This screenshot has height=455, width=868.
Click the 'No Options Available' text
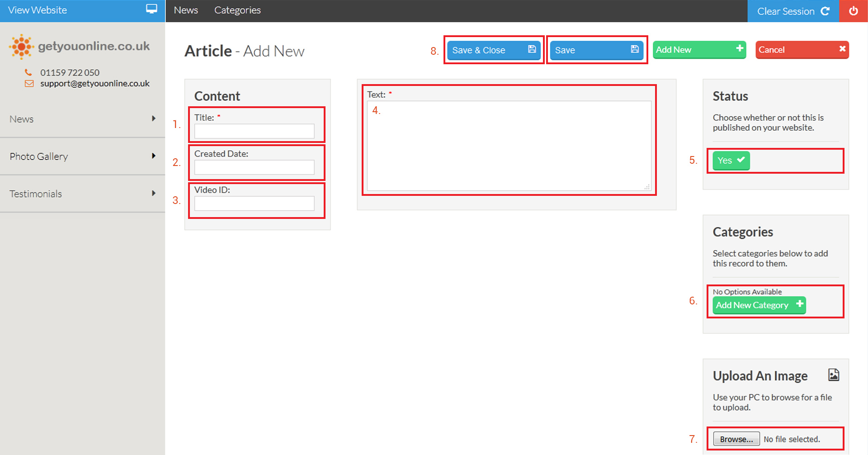point(747,292)
